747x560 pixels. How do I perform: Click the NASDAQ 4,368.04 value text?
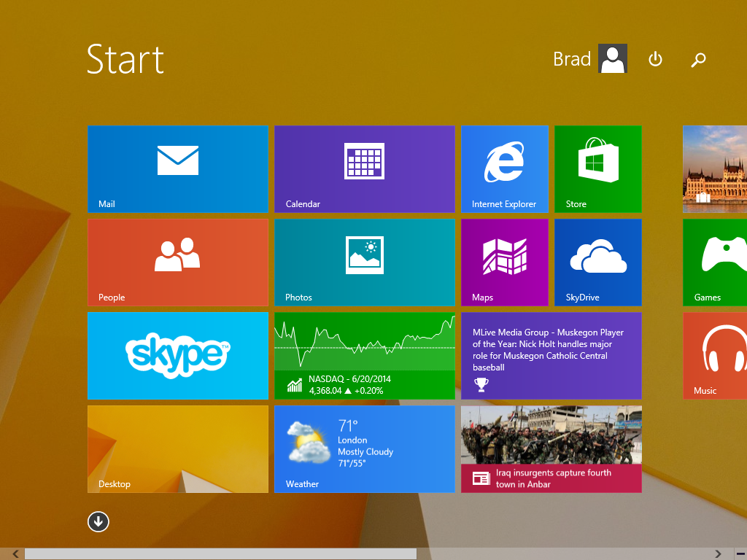tap(325, 391)
